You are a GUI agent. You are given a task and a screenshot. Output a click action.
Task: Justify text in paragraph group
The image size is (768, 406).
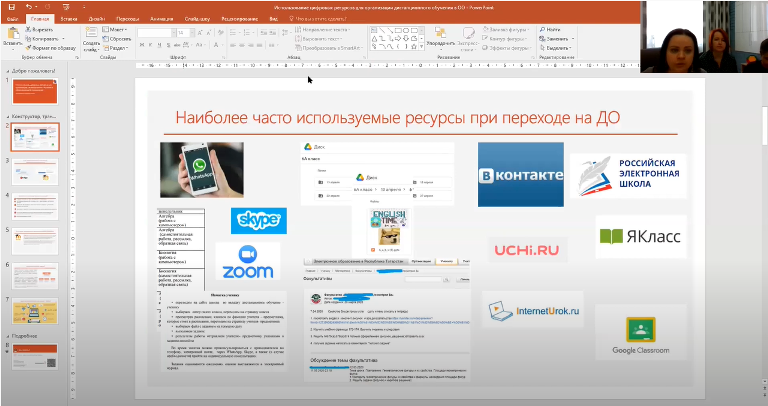[x=259, y=45]
